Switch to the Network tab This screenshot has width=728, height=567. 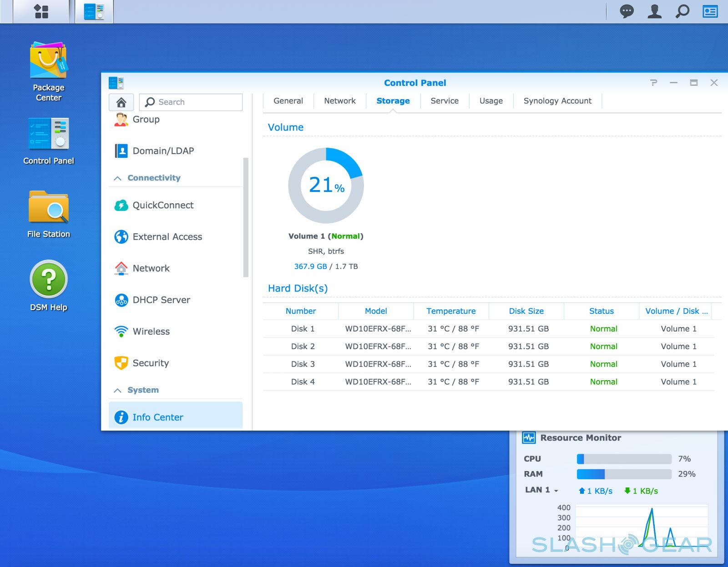point(339,101)
